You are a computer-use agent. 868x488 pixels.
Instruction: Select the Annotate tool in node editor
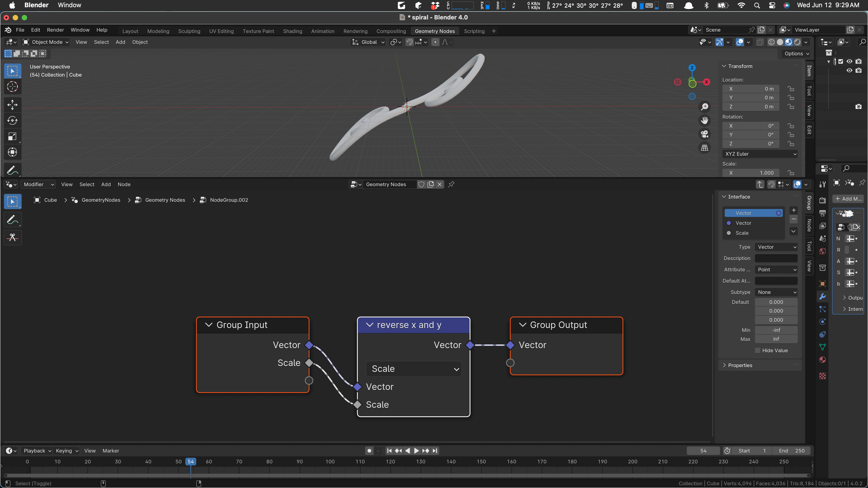(x=12, y=220)
